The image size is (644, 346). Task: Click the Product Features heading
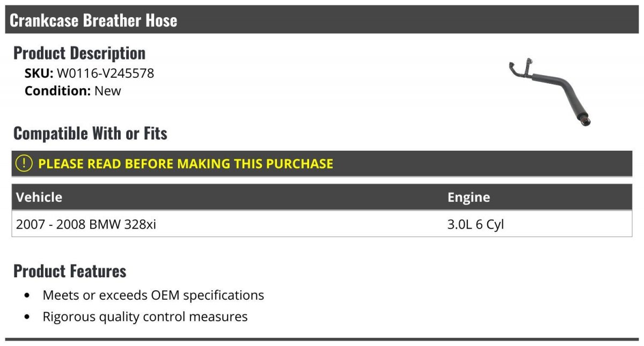pos(70,271)
